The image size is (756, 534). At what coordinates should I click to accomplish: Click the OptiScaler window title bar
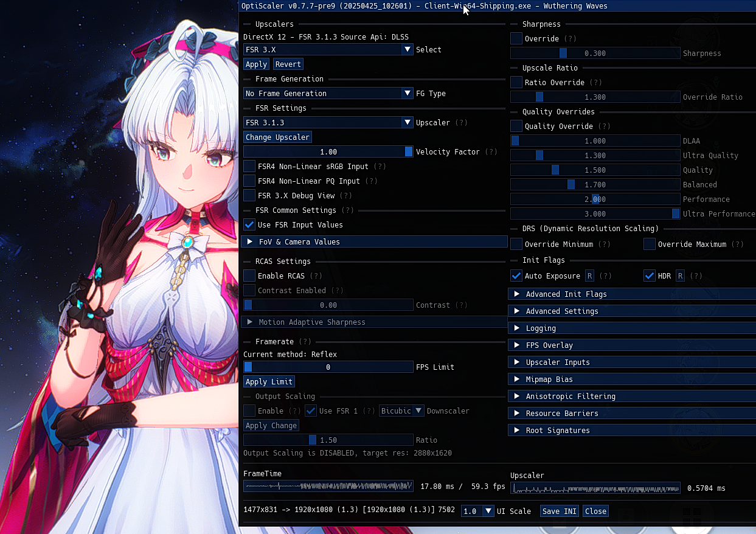pos(498,6)
